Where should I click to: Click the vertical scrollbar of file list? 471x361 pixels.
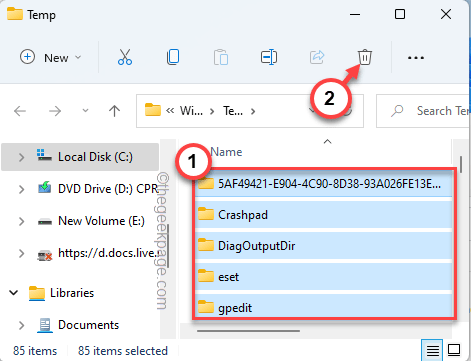[461, 164]
